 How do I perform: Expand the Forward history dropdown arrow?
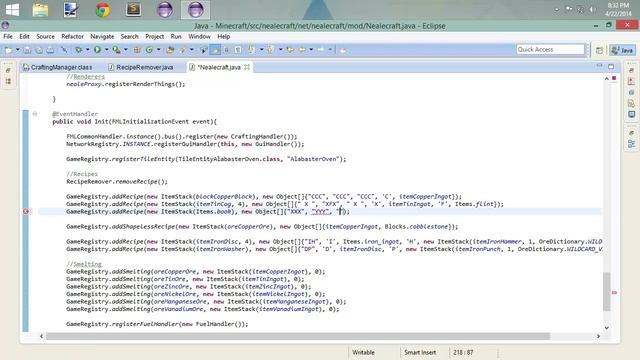[x=330, y=50]
